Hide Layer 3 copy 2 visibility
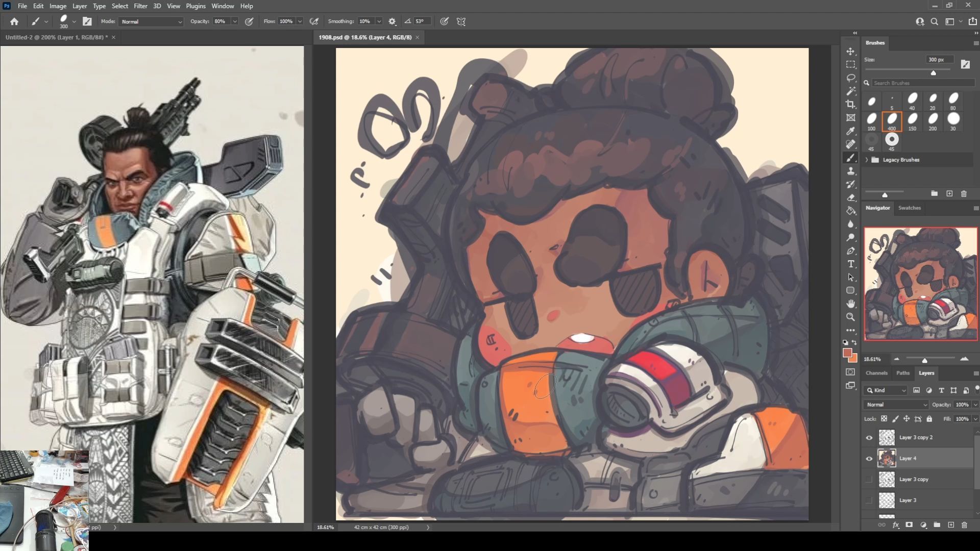 [x=869, y=438]
